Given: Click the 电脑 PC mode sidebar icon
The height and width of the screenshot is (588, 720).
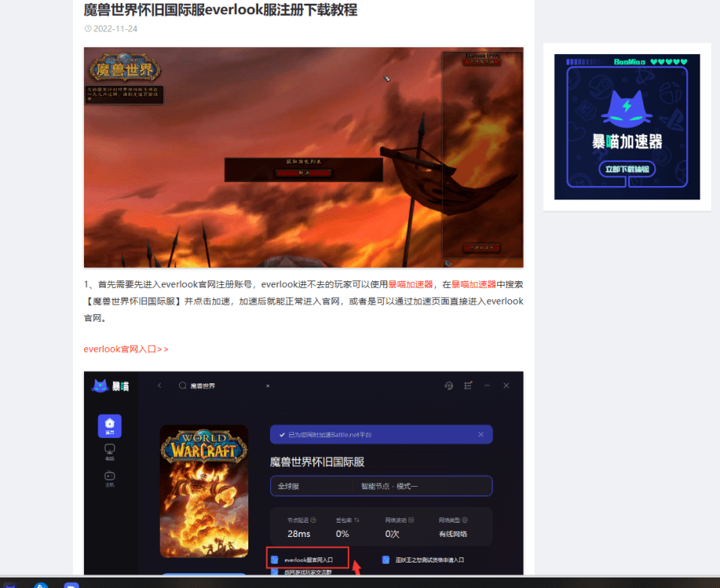Looking at the screenshot, I should pos(108,451).
